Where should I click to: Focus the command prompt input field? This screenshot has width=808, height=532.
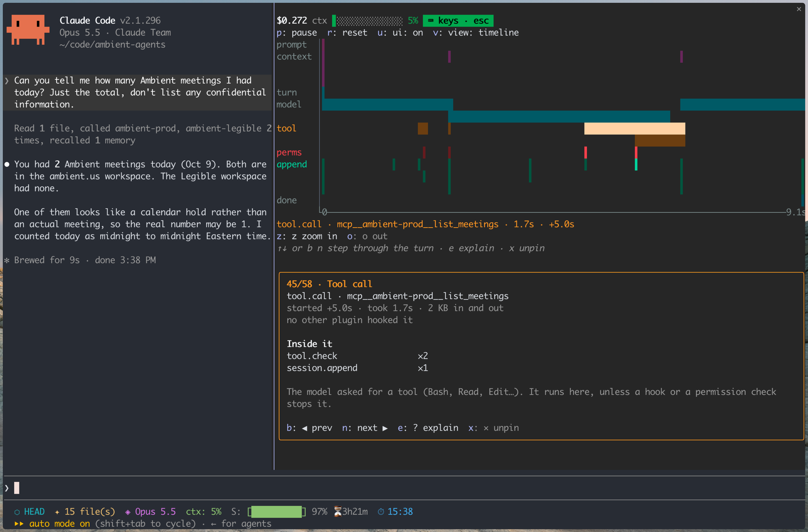[x=404, y=488]
